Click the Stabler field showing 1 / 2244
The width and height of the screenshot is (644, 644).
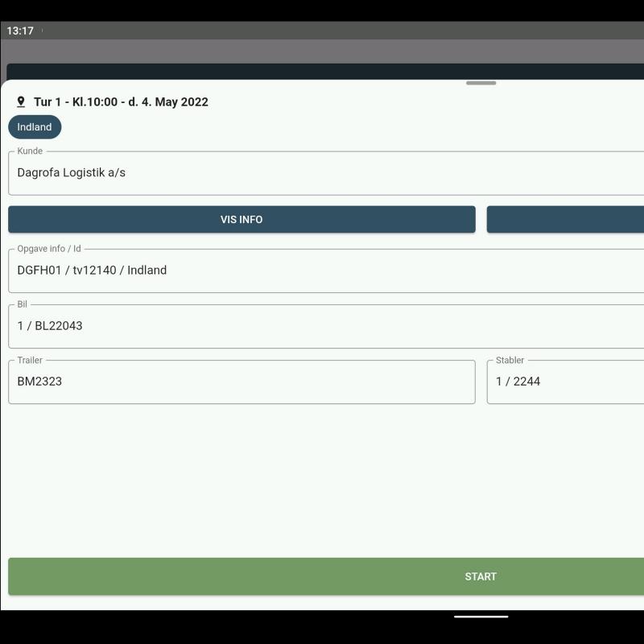pos(565,382)
